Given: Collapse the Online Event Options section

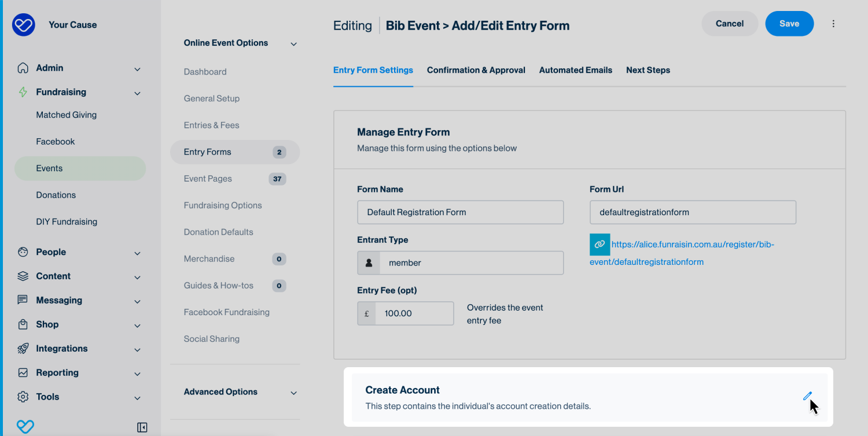Looking at the screenshot, I should click(293, 44).
